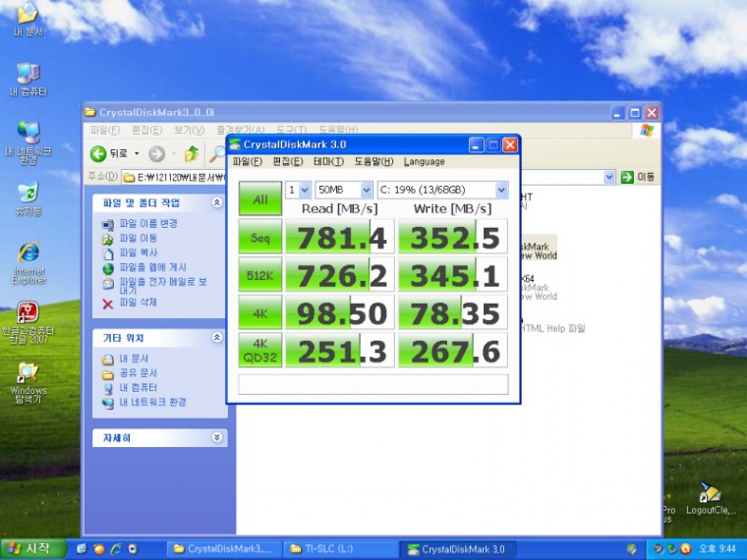747x560 pixels.
Task: Click the 이동 Go button
Action: [x=638, y=177]
